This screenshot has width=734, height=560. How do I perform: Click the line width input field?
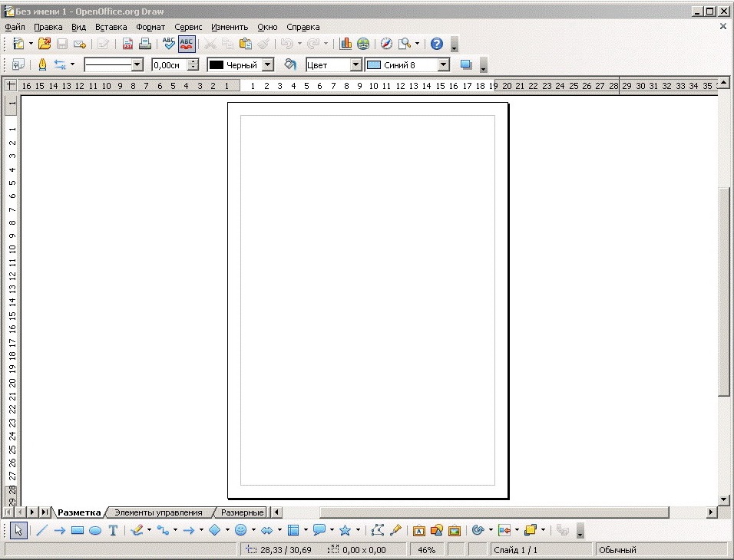[x=170, y=65]
